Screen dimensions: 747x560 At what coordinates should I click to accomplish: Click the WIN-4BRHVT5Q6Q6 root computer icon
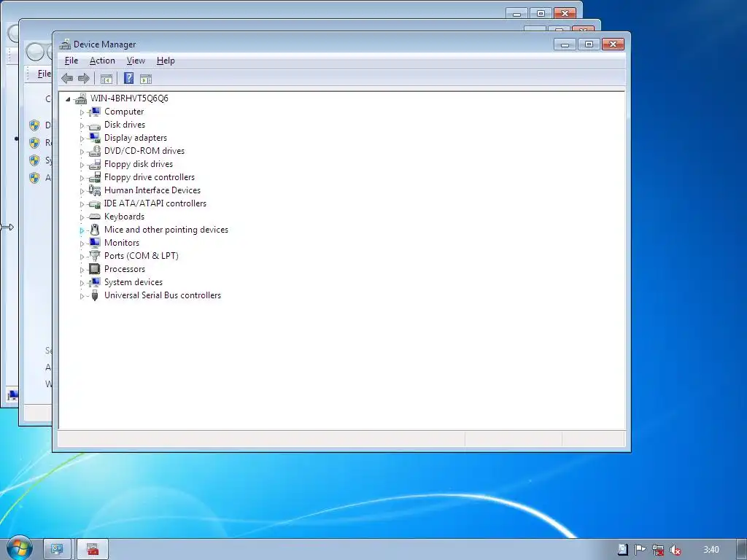[81, 98]
